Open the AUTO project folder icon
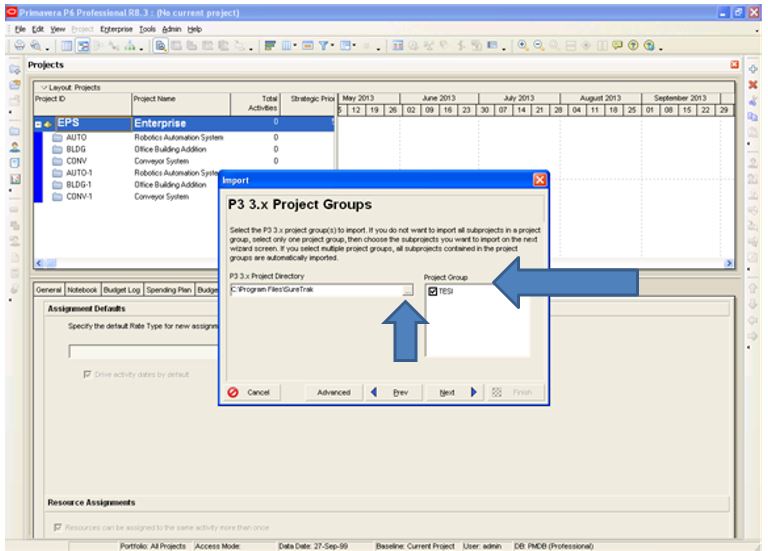768x551 pixels. 56,137
